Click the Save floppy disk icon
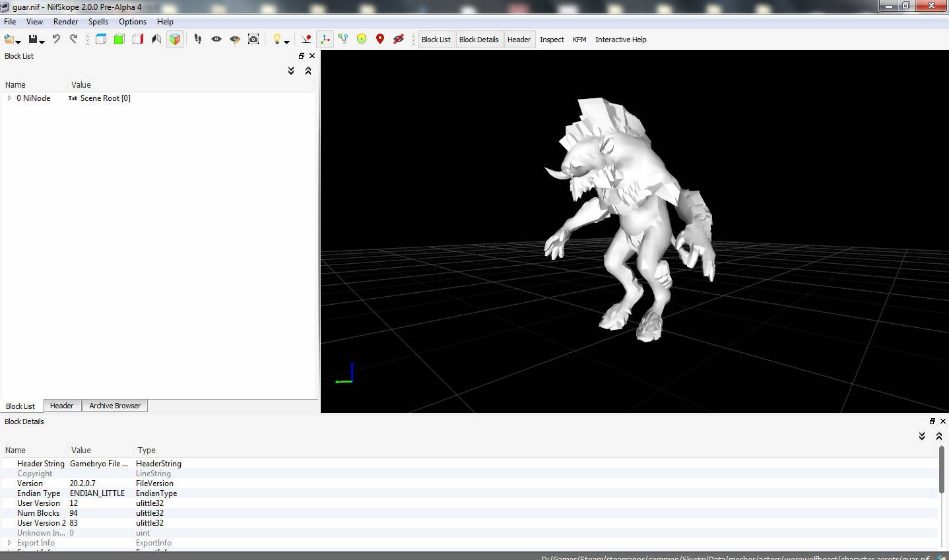This screenshot has height=560, width=949. pos(32,40)
